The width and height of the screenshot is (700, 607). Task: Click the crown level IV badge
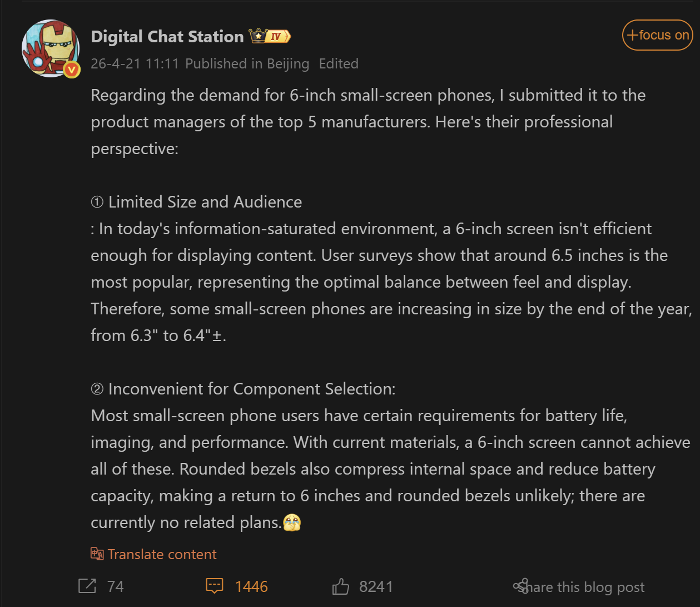270,37
